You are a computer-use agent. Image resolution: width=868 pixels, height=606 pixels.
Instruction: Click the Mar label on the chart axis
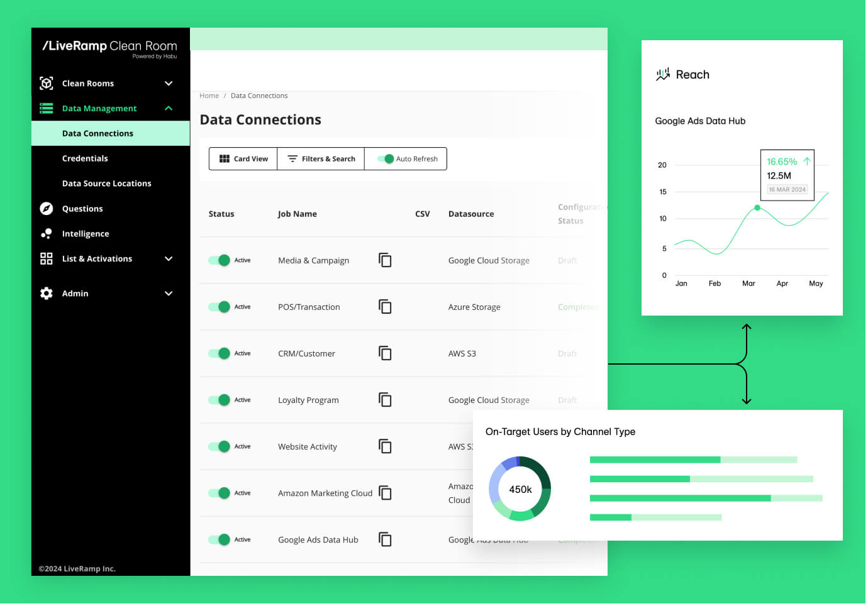[748, 284]
